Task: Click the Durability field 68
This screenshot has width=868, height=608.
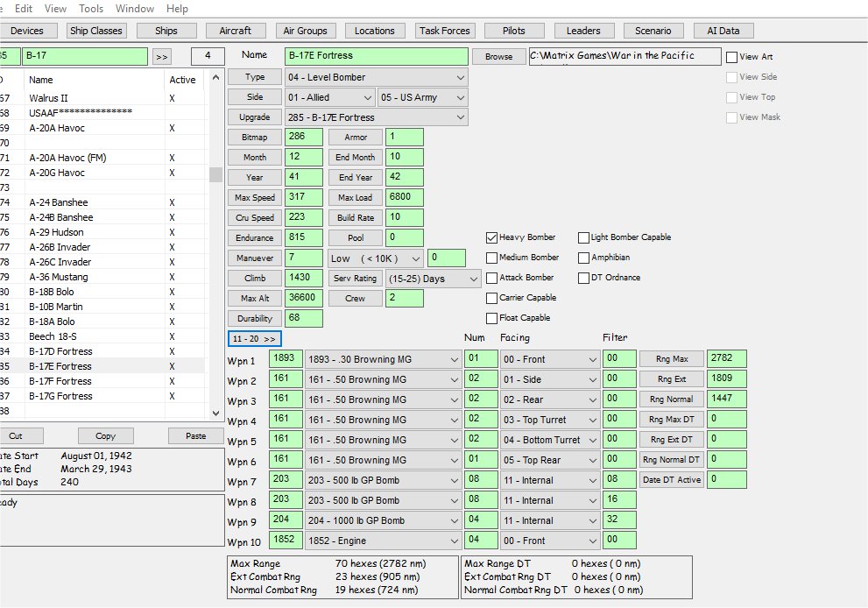Action: coord(303,318)
